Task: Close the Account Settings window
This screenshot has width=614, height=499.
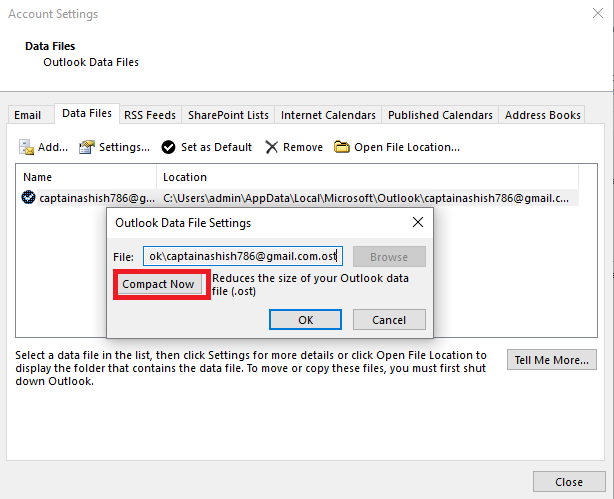Action: [x=598, y=13]
